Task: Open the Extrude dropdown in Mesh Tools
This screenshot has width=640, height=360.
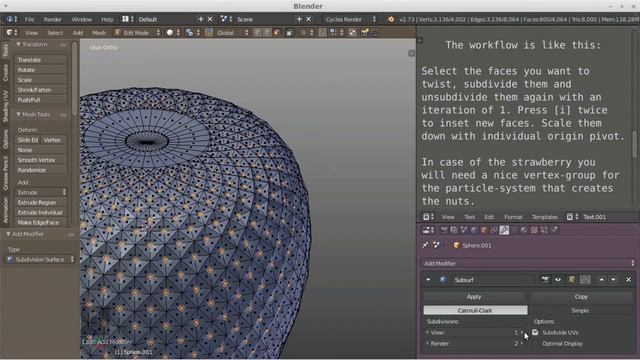Action: tap(41, 192)
